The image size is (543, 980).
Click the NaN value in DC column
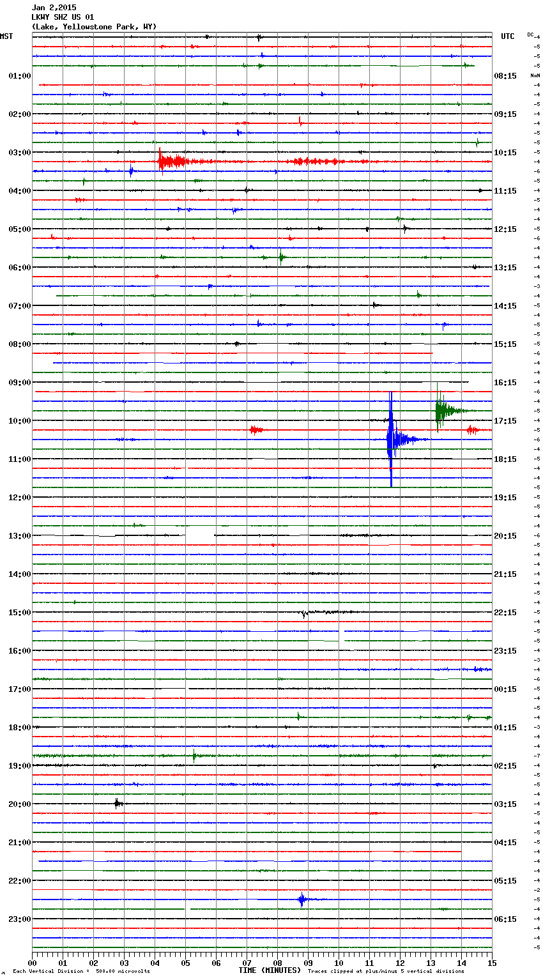(x=535, y=75)
